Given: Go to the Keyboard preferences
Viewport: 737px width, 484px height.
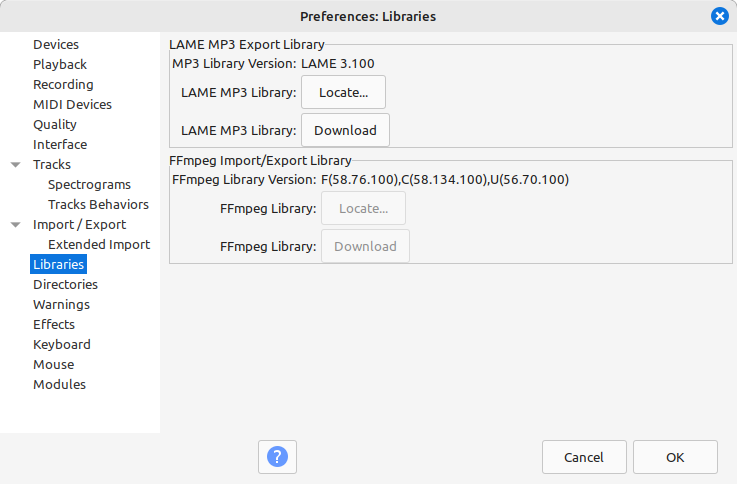Looking at the screenshot, I should tap(62, 344).
